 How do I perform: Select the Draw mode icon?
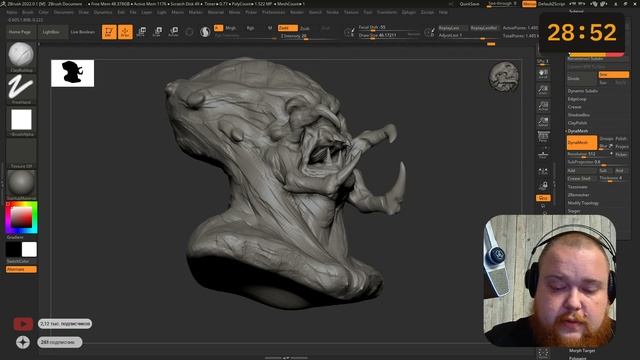tap(125, 32)
